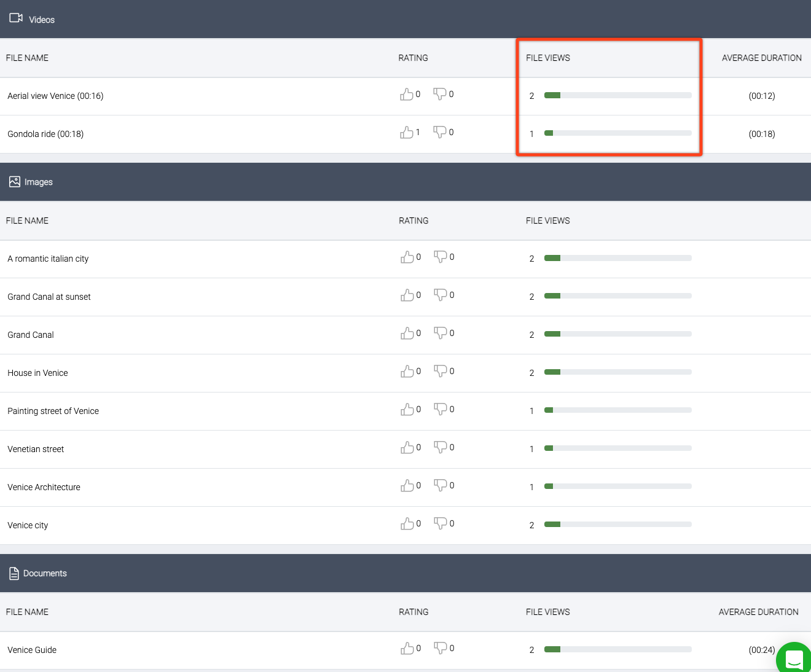Open the A romantic italian city file
The image size is (811, 672).
click(x=48, y=259)
